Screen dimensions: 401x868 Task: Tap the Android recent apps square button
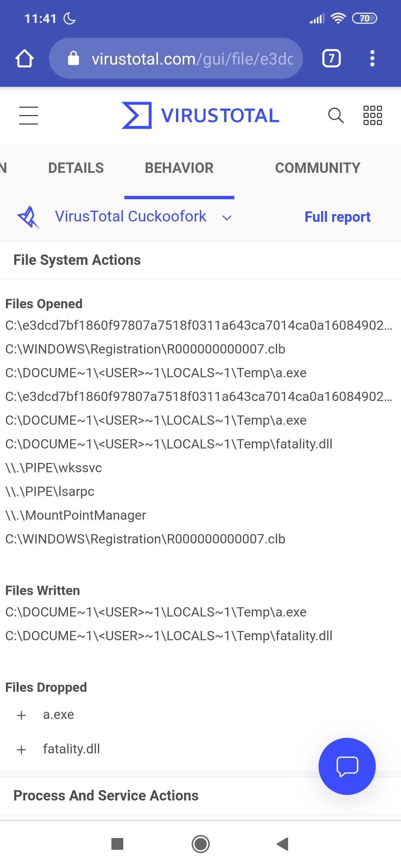tap(117, 844)
